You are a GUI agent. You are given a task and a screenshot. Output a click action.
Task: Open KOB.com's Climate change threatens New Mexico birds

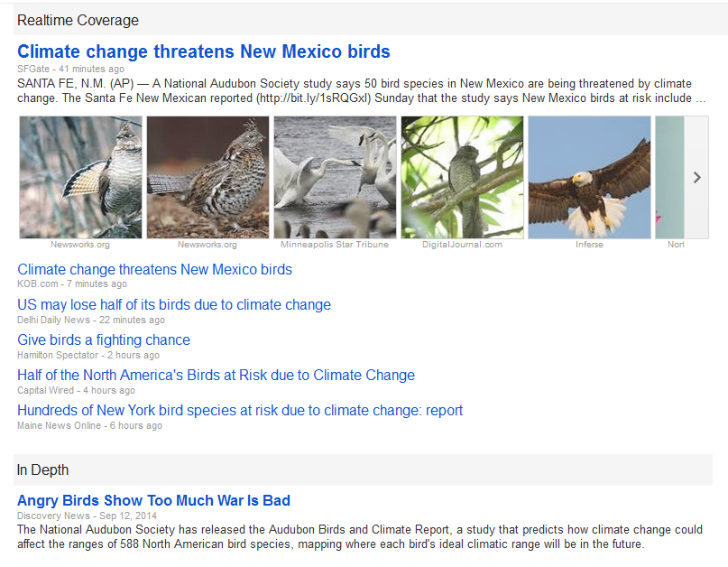[154, 269]
